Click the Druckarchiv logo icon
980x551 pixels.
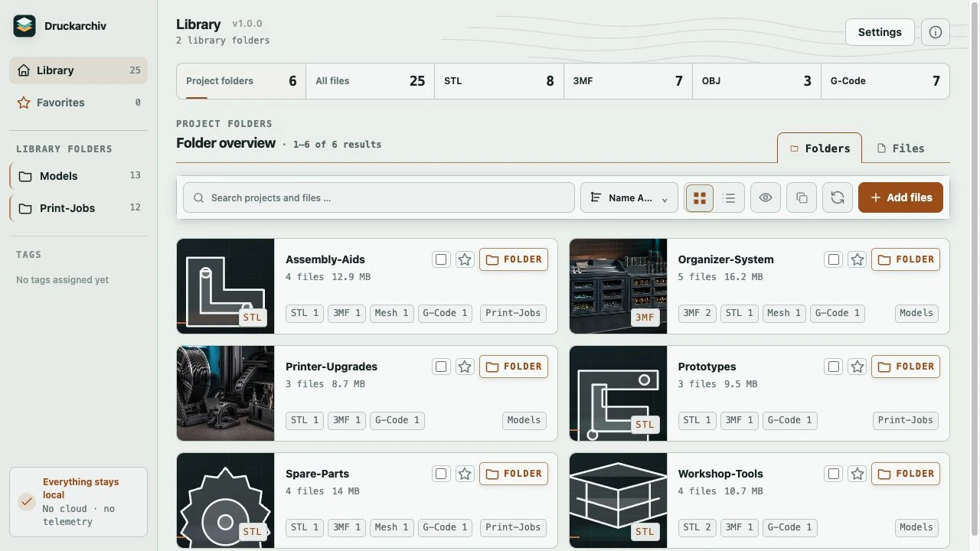pos(24,26)
